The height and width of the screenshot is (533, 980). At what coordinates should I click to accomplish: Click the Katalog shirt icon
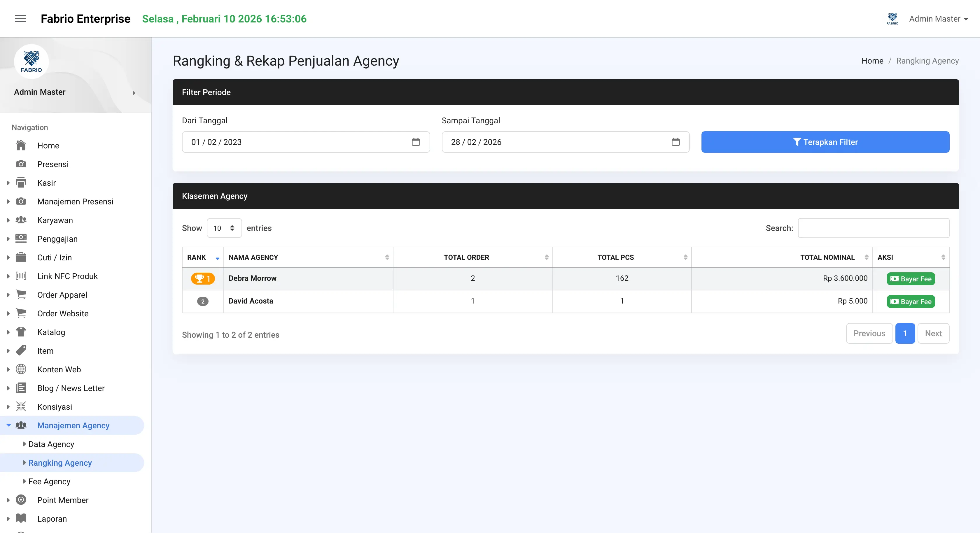pos(21,332)
